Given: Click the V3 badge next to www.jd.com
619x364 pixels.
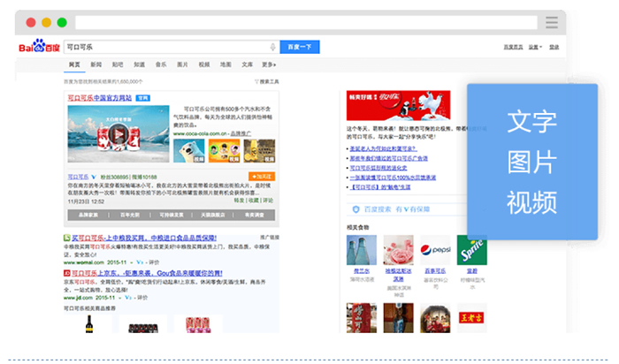Looking at the screenshot, I should (x=128, y=298).
